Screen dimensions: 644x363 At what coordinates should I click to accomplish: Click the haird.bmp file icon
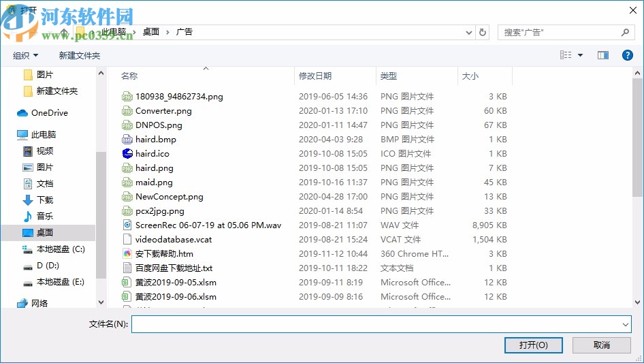127,140
